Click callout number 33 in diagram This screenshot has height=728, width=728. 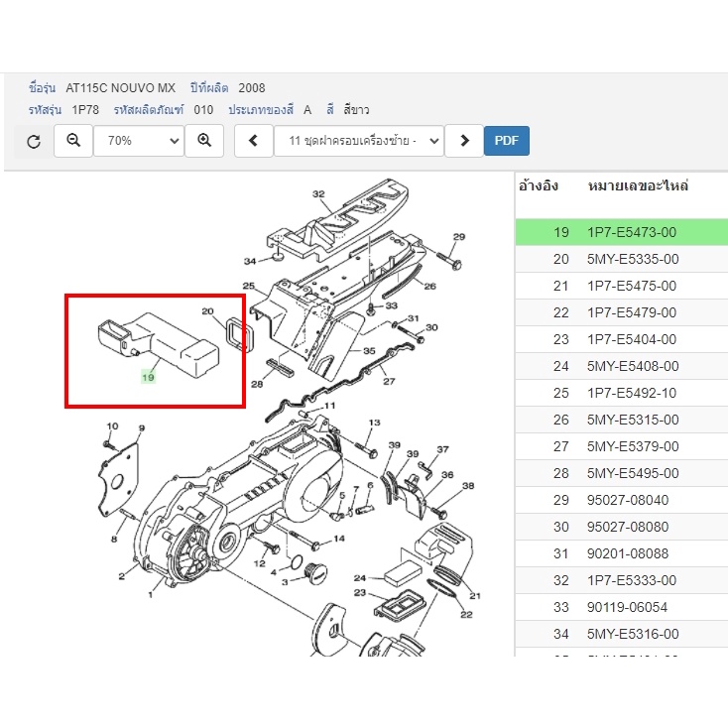[x=392, y=305]
